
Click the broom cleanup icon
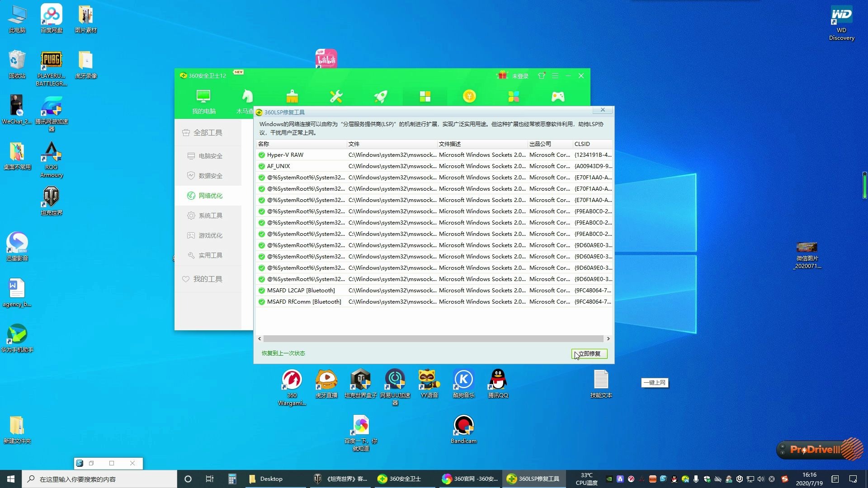click(292, 96)
